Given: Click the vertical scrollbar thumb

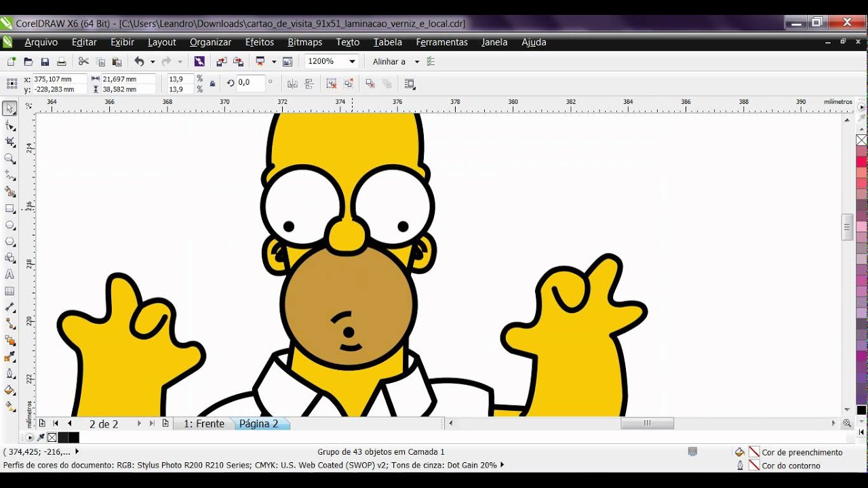Looking at the screenshot, I should 848,228.
